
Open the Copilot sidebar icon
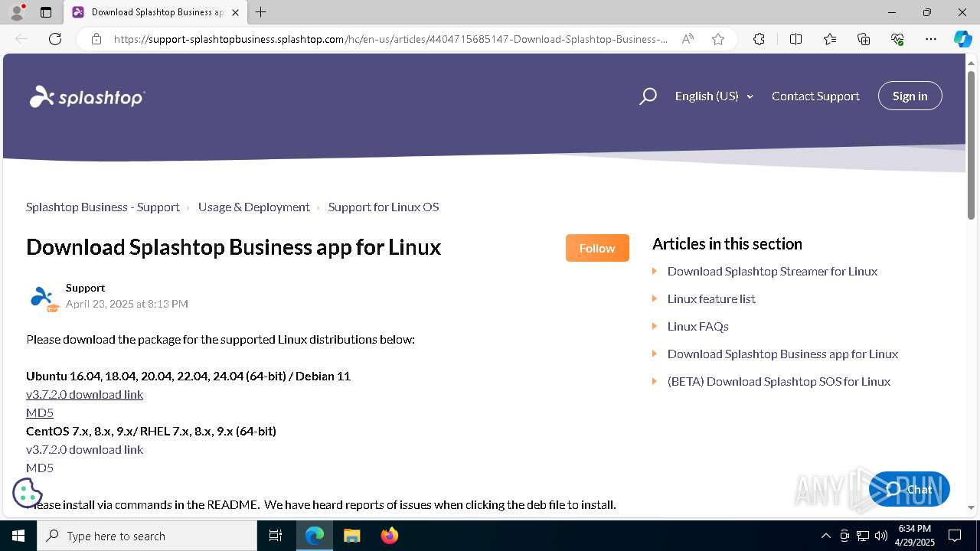click(962, 39)
